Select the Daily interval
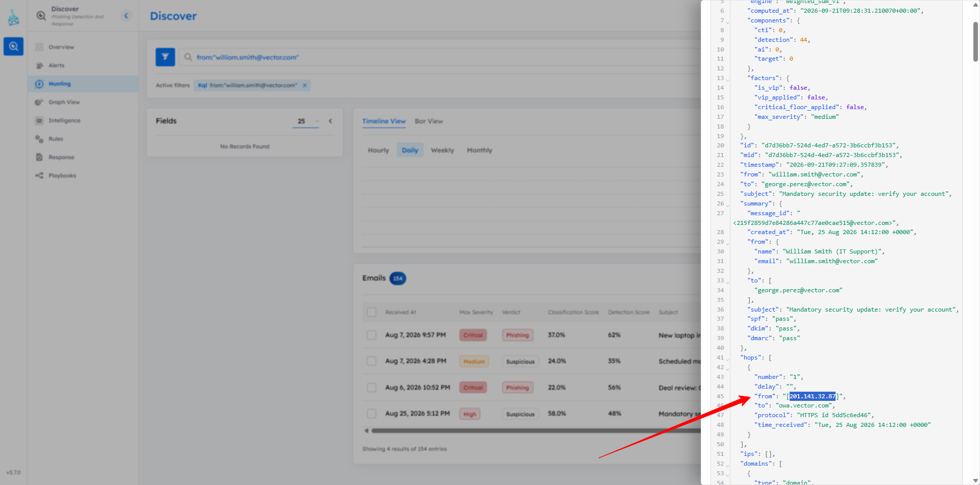Screen dimensions: 980x485 410,150
